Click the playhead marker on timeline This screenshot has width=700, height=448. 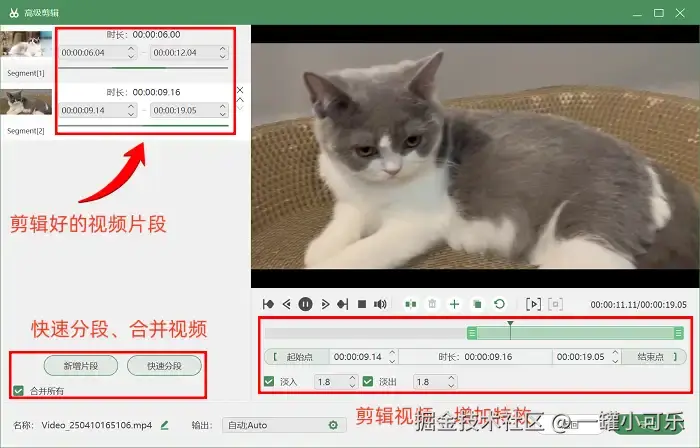click(x=510, y=324)
